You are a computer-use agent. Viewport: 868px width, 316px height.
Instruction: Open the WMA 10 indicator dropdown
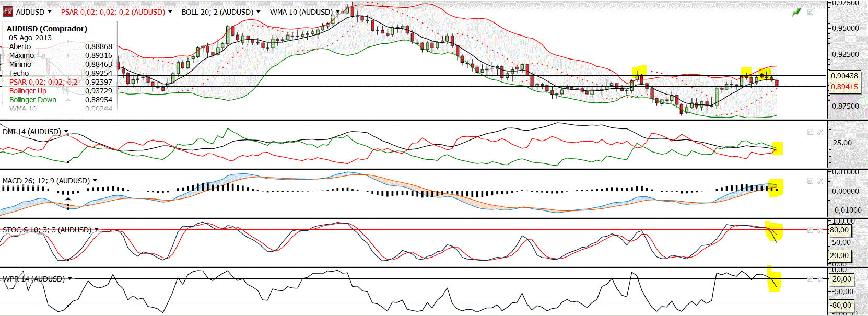pos(338,11)
